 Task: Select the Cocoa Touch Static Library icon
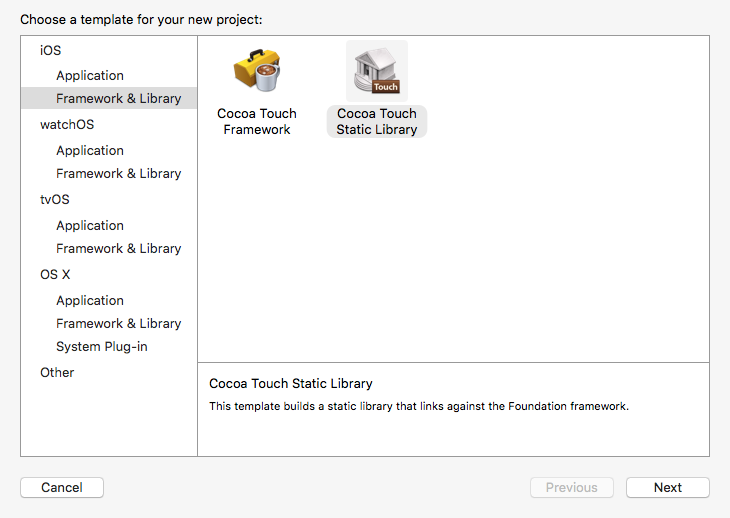377,71
